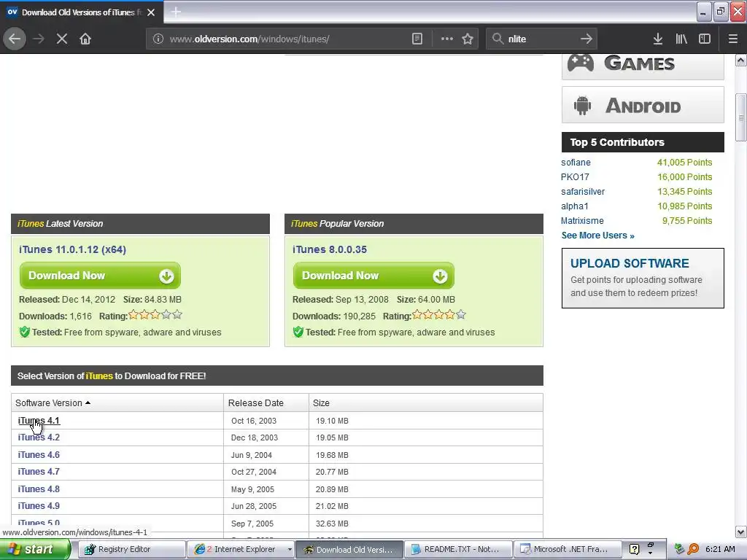Open the Windows start menu
The height and width of the screenshot is (560, 747).
pyautogui.click(x=34, y=550)
